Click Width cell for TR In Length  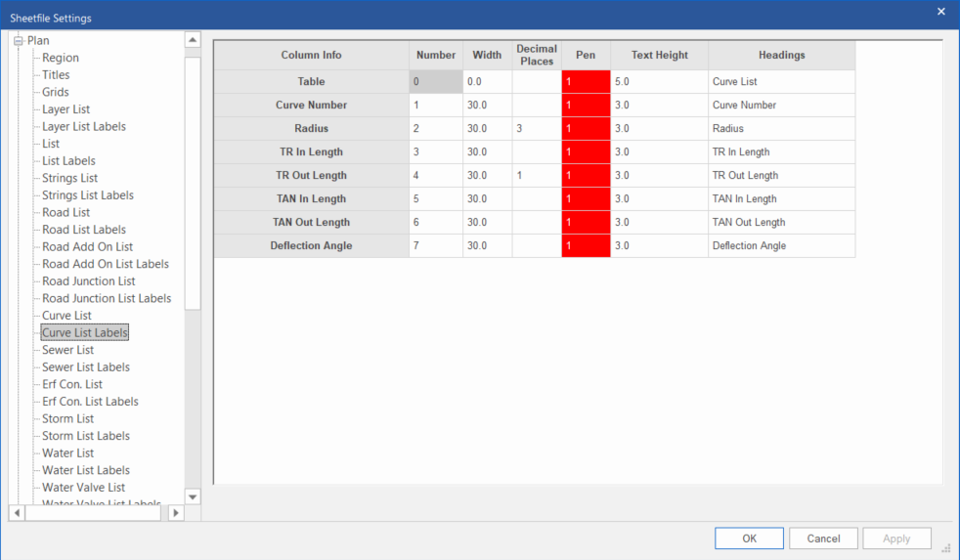click(x=487, y=152)
